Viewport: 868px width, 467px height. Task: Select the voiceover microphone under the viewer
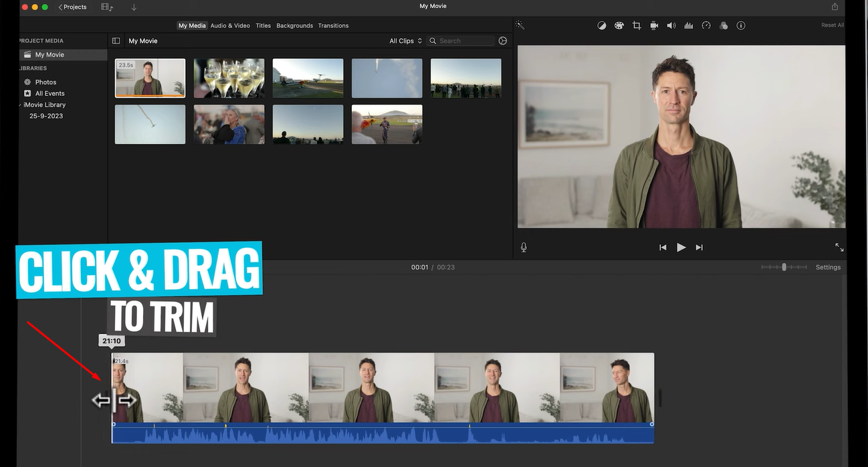click(524, 247)
